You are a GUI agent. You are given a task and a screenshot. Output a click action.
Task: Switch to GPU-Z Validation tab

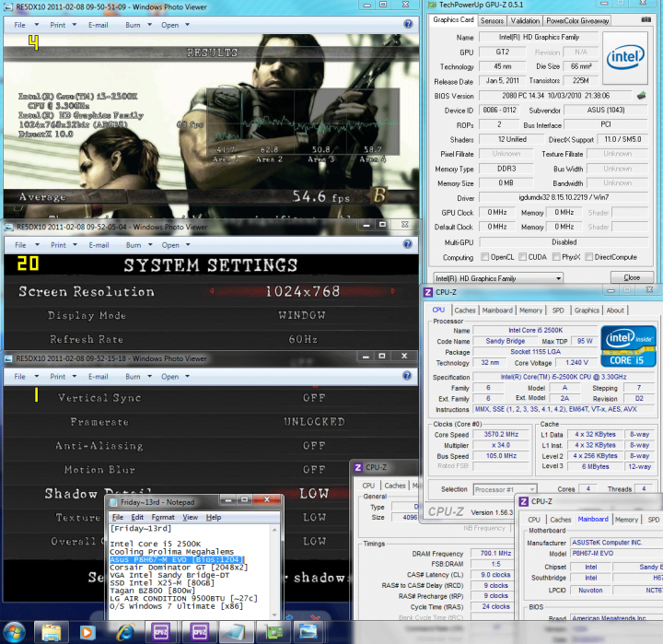[525, 21]
